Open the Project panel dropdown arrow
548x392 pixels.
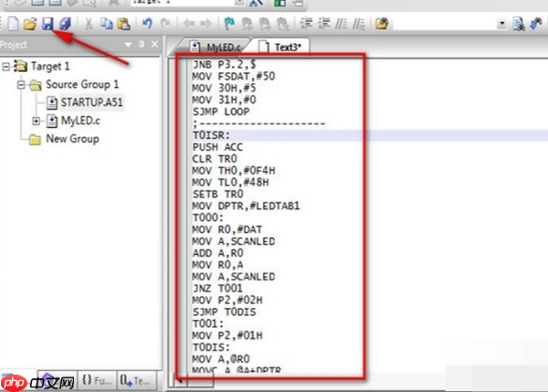[128, 45]
